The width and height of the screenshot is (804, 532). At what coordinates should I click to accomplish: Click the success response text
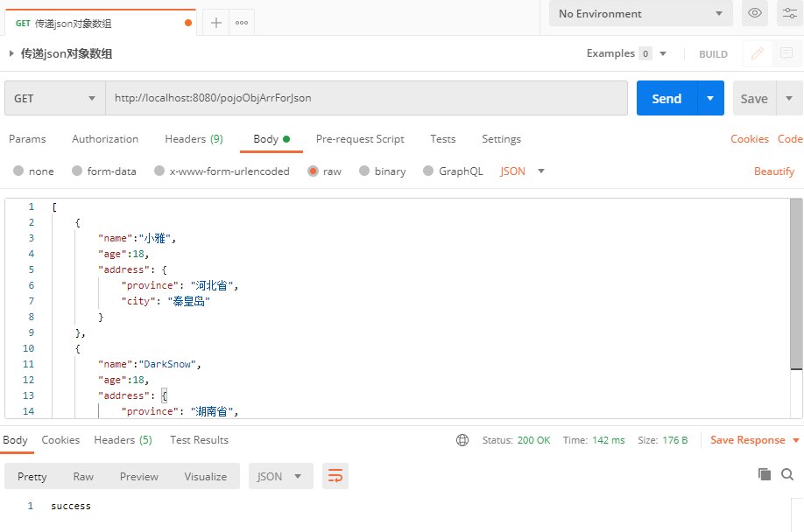pos(71,506)
